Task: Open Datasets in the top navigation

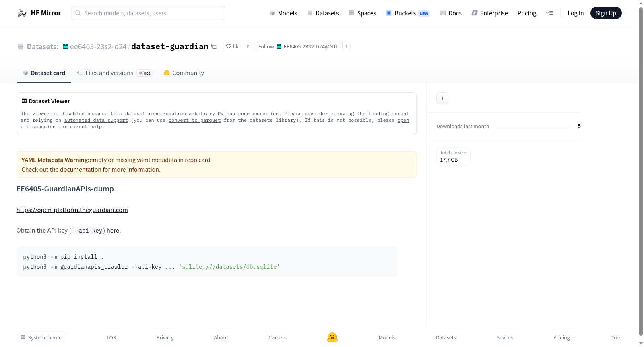Action: pos(323,13)
